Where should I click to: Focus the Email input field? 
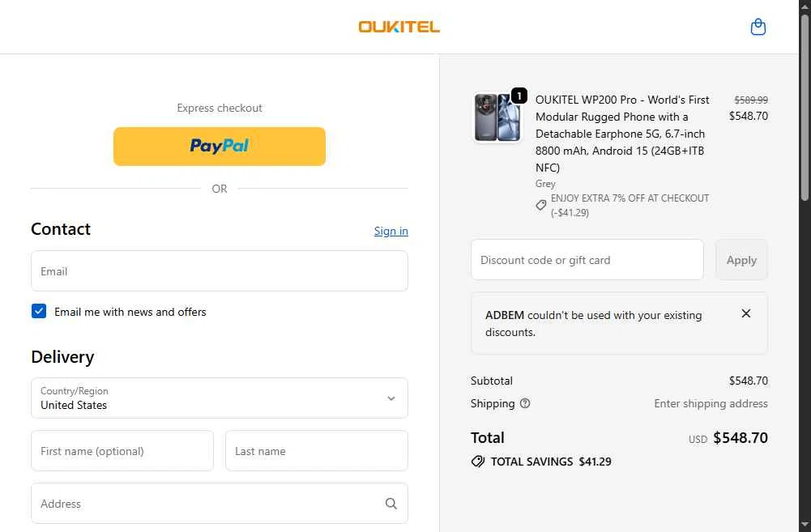220,271
